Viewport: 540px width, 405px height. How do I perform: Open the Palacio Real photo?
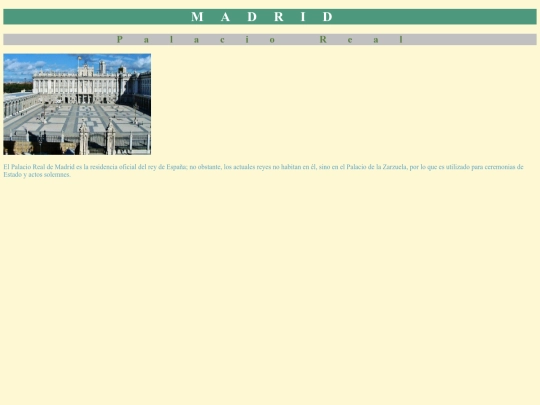[x=77, y=104]
